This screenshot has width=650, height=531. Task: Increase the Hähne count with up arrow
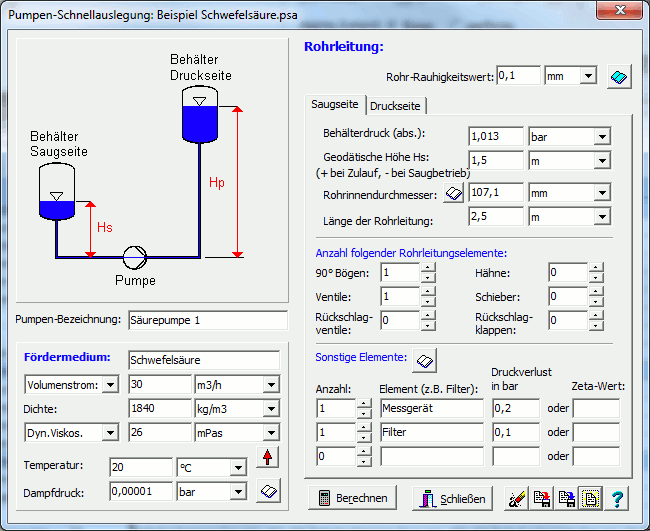coord(596,267)
